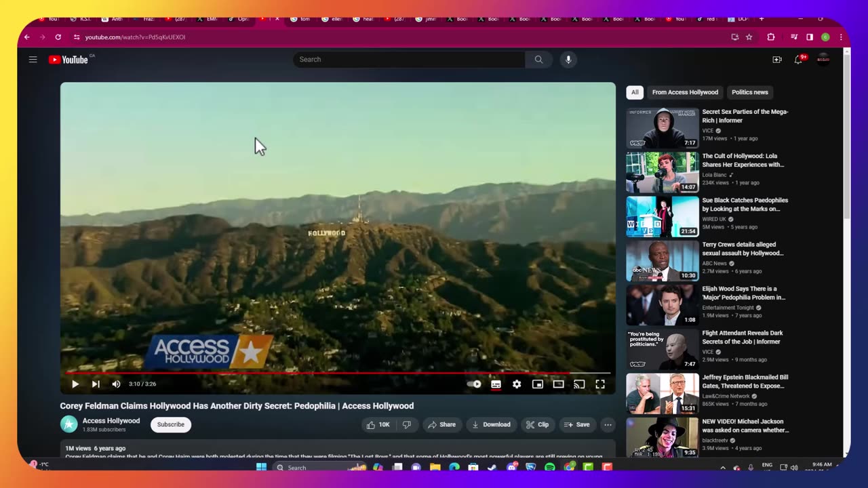Open the Chrome three-dot menu
This screenshot has height=488, width=868.
pyautogui.click(x=841, y=37)
